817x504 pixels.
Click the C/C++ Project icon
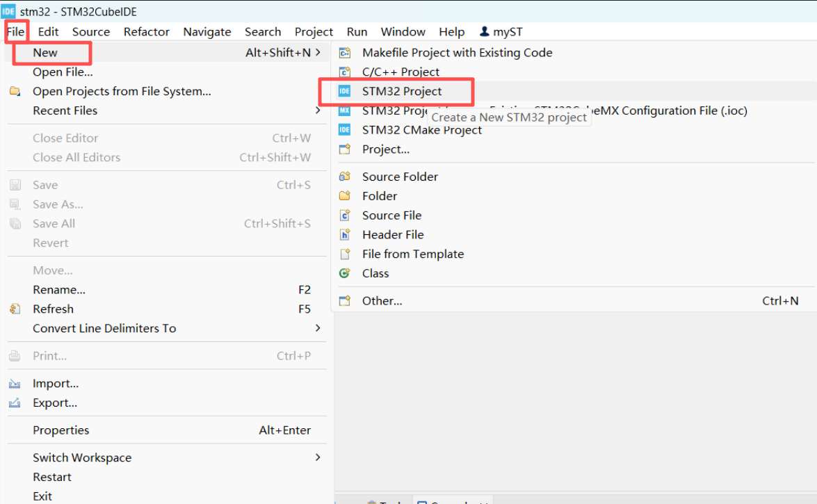[344, 72]
